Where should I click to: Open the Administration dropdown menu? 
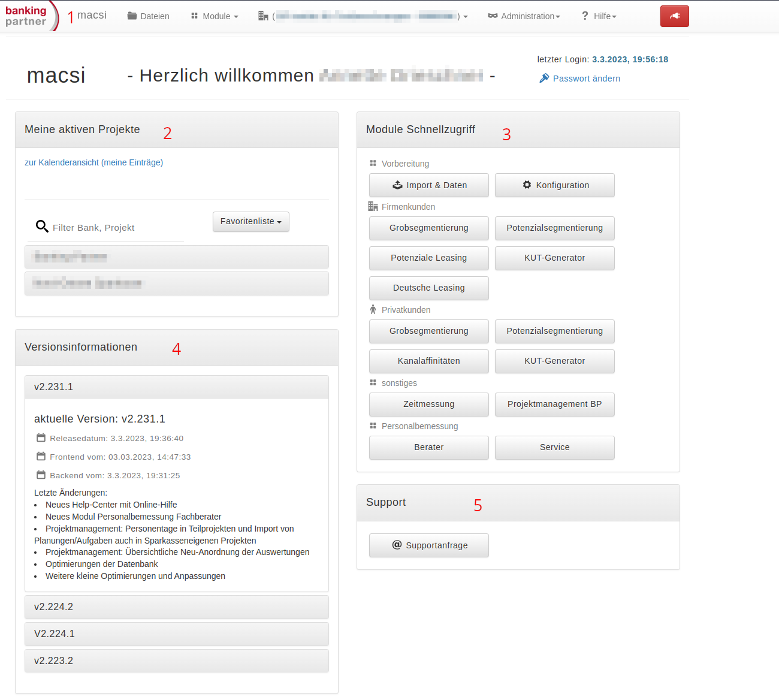pyautogui.click(x=524, y=16)
